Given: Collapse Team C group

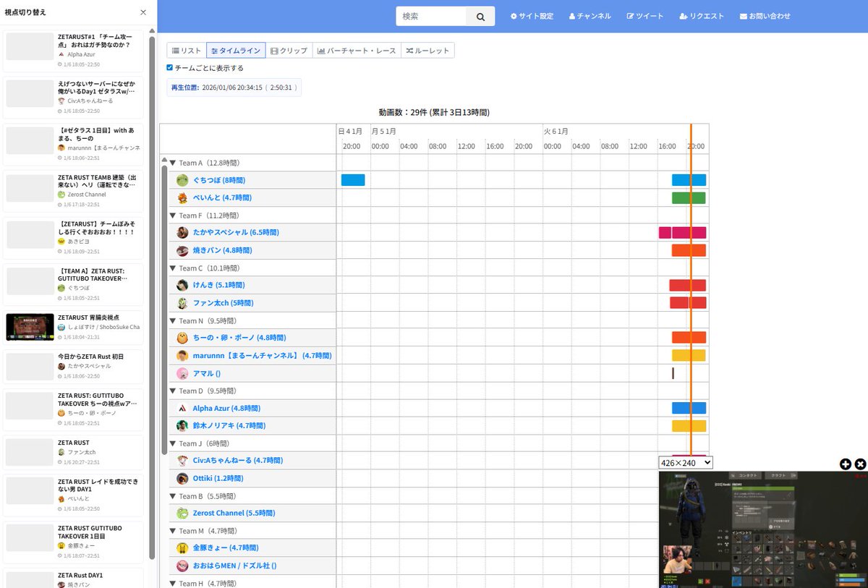Looking at the screenshot, I should 173,268.
